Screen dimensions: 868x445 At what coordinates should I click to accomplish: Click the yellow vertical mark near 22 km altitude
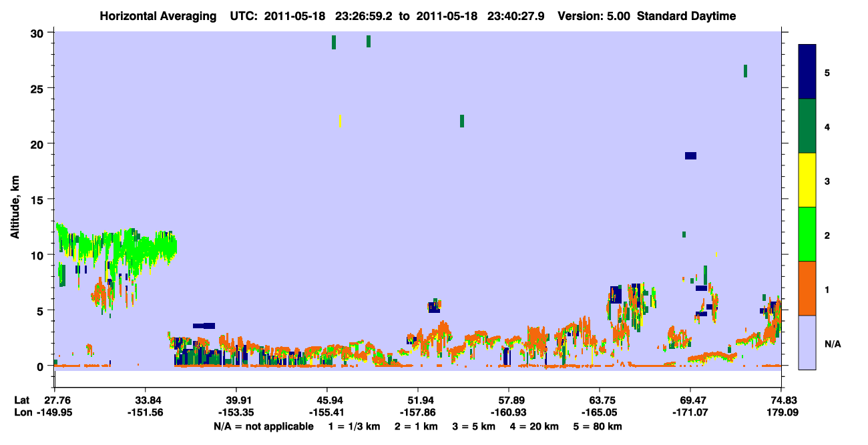(x=341, y=121)
